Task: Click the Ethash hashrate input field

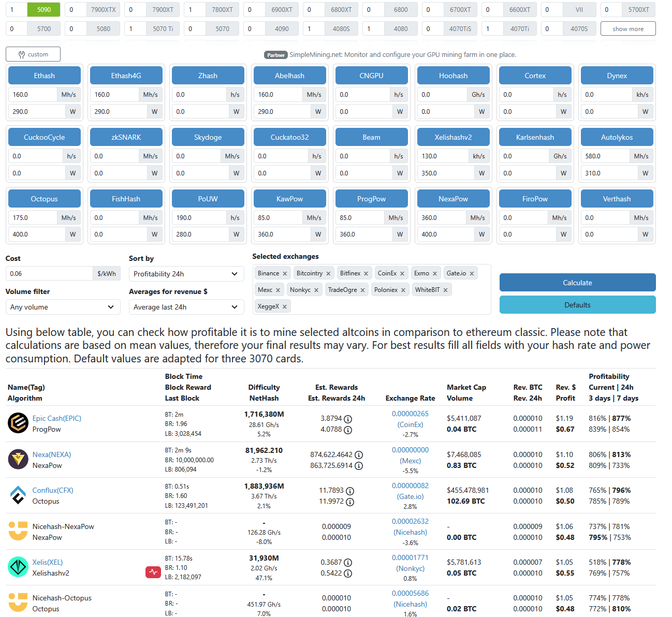Action: [33, 95]
